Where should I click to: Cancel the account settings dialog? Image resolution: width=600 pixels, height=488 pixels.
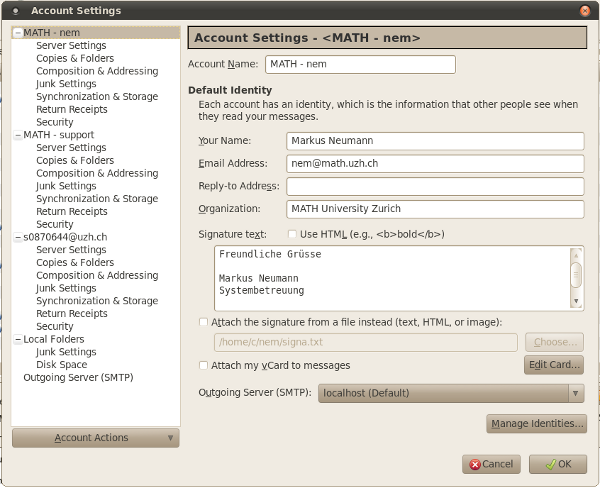491,465
